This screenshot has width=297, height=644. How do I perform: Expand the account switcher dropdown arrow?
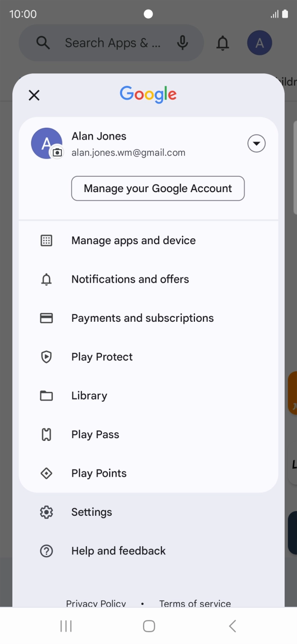pos(256,143)
